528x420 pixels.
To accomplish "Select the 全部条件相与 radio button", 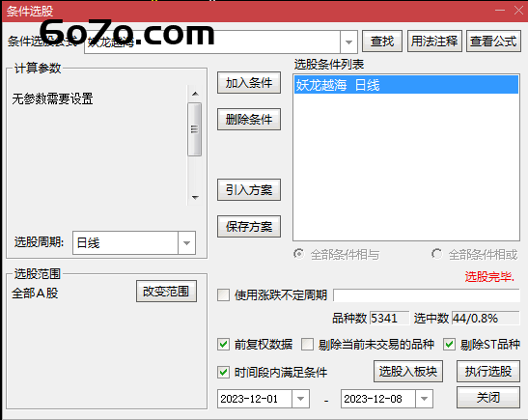I will click(x=298, y=254).
